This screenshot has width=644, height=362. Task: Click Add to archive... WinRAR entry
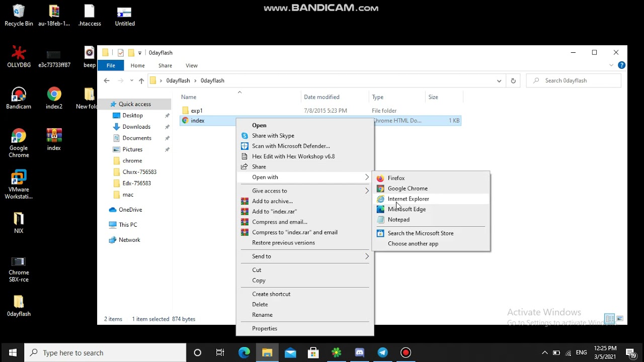click(305, 201)
